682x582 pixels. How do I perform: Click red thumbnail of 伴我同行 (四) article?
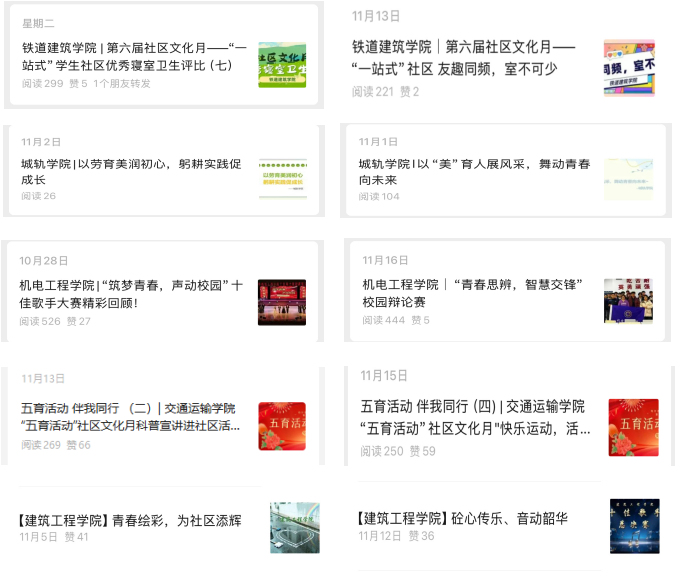[x=634, y=423]
